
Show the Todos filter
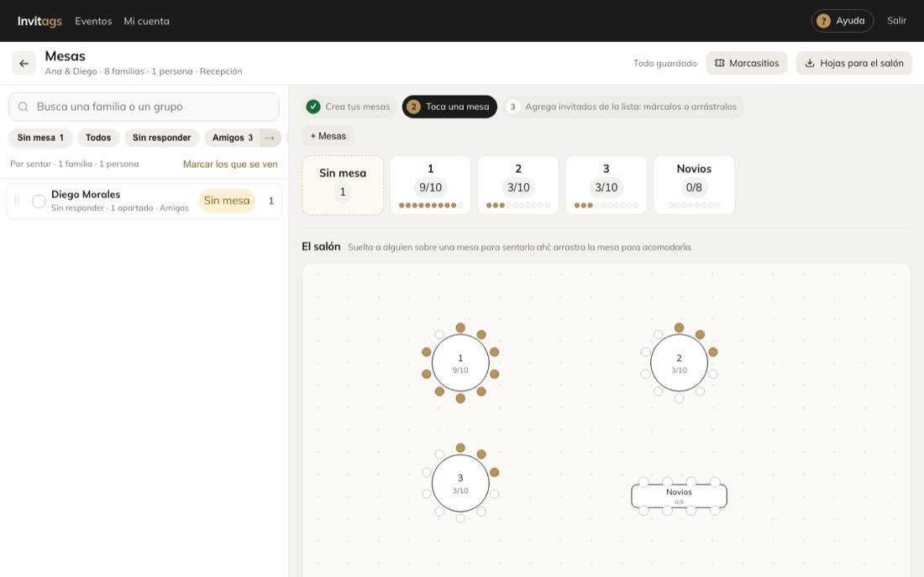97,138
